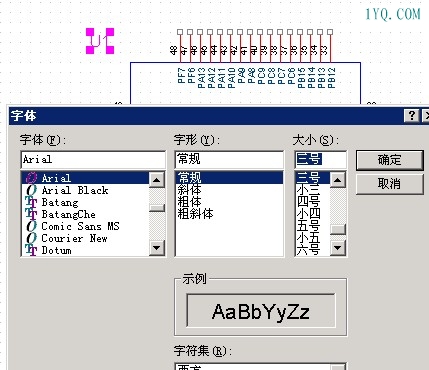Click the Comic Sans MS font icon
429x370 pixels.
[x=31, y=226]
